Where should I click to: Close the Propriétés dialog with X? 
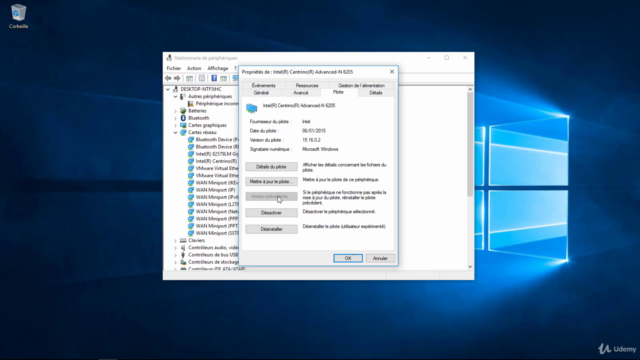(392, 72)
